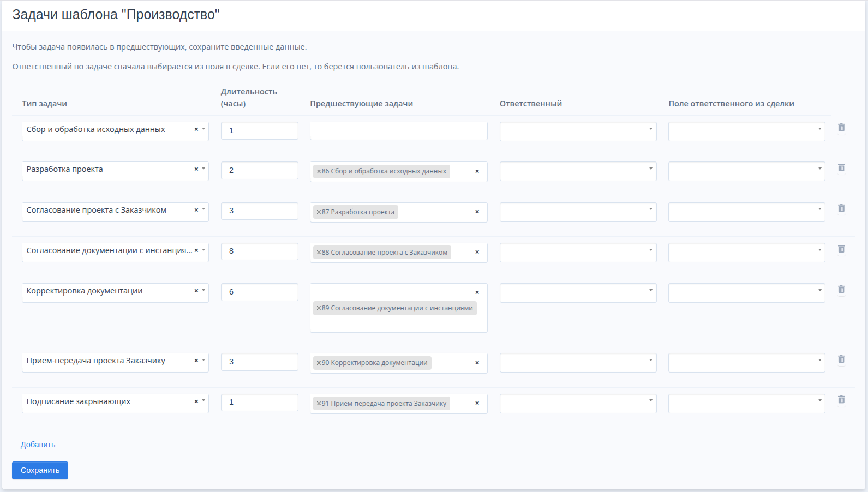
Task: Focus duration field of 'Согласование документации' row
Action: click(x=260, y=251)
